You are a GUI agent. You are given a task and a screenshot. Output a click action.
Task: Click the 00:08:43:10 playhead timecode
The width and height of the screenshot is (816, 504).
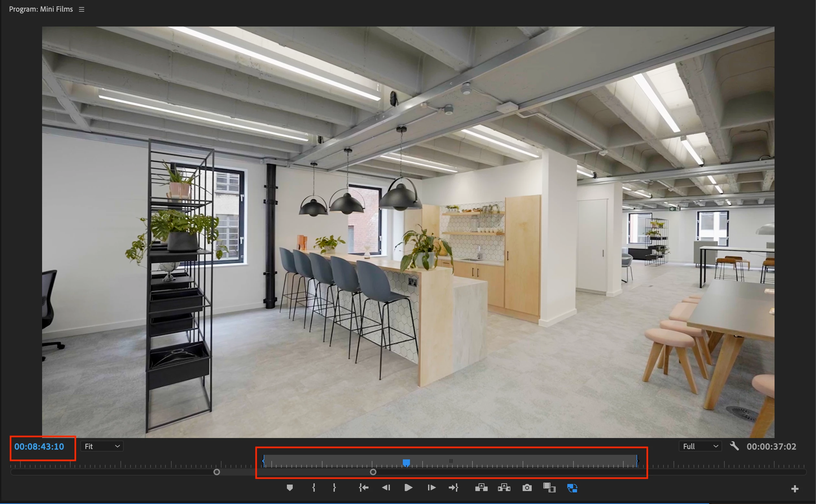pos(39,447)
